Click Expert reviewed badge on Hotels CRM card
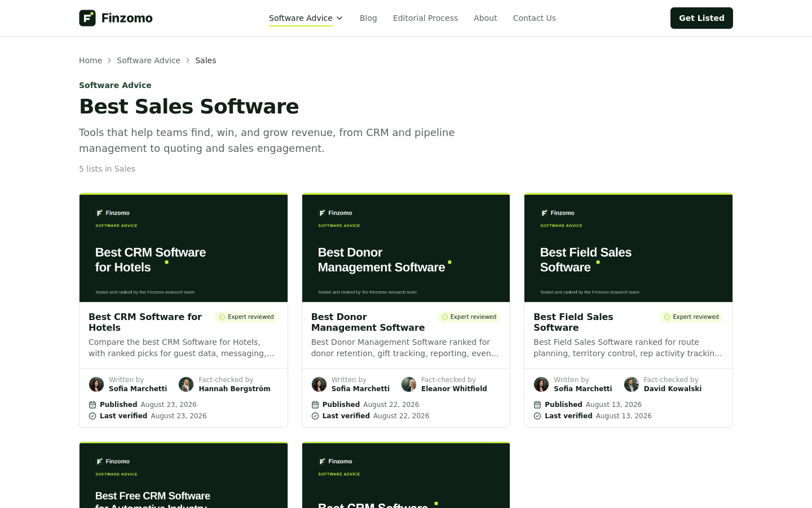 point(246,317)
